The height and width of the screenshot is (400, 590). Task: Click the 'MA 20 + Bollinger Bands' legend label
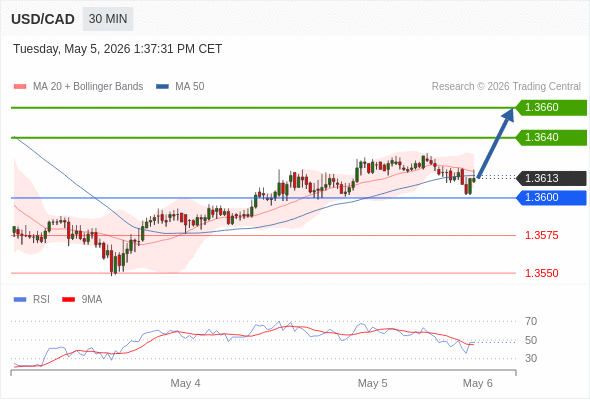(88, 87)
